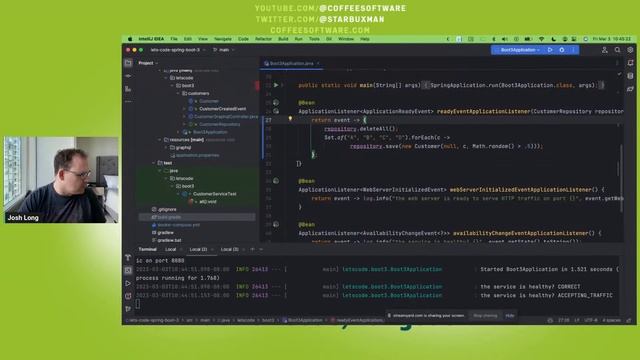Image resolution: width=640 pixels, height=360 pixels.
Task: Click bean gutter icon near webServerInitializedEventApplicationListener
Action: [x=276, y=181]
